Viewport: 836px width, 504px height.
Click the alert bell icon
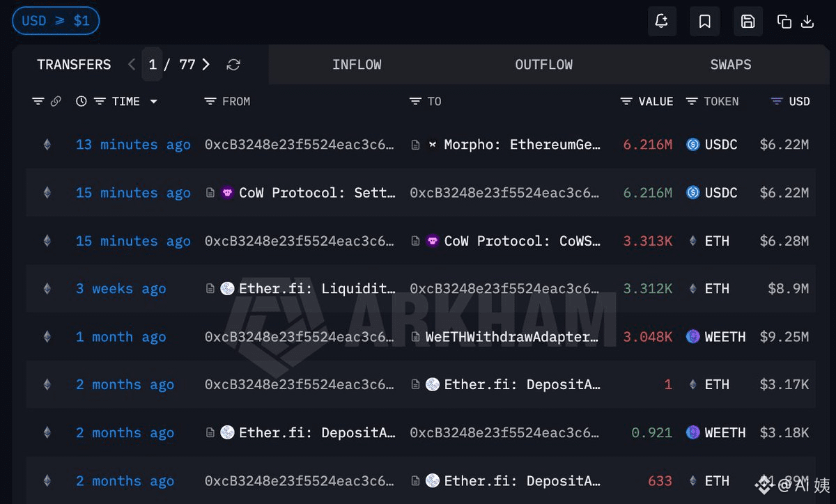[662, 22]
